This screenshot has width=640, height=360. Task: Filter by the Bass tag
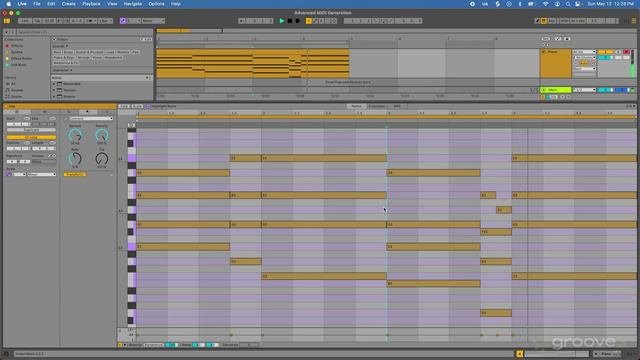tap(57, 52)
